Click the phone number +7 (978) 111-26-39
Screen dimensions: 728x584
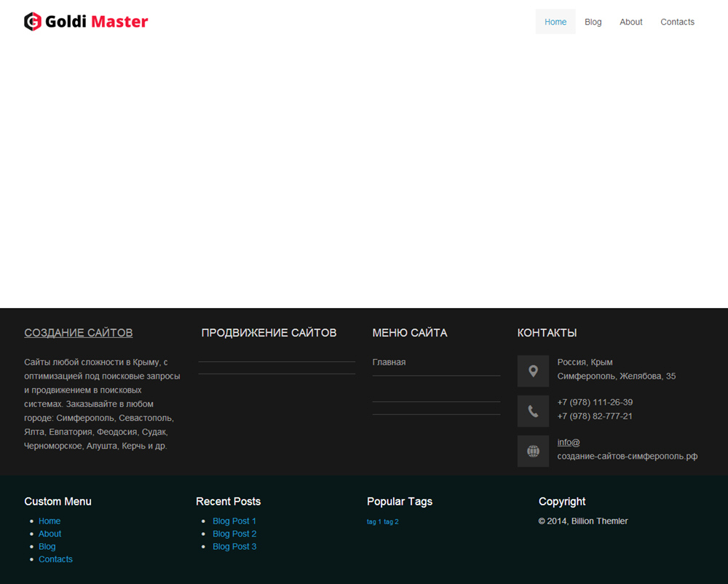pos(595,402)
